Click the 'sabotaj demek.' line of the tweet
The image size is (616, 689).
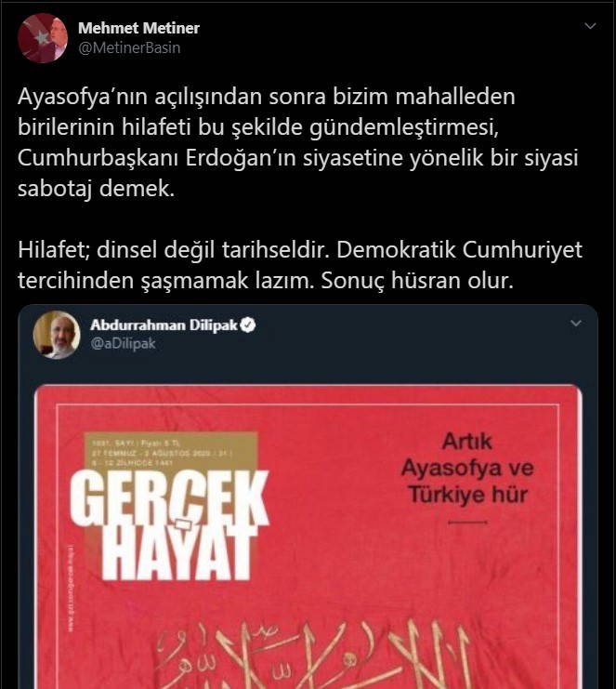[x=96, y=189]
